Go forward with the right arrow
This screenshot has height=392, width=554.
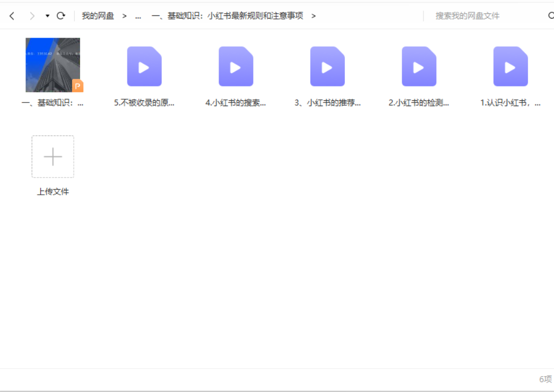pos(32,16)
